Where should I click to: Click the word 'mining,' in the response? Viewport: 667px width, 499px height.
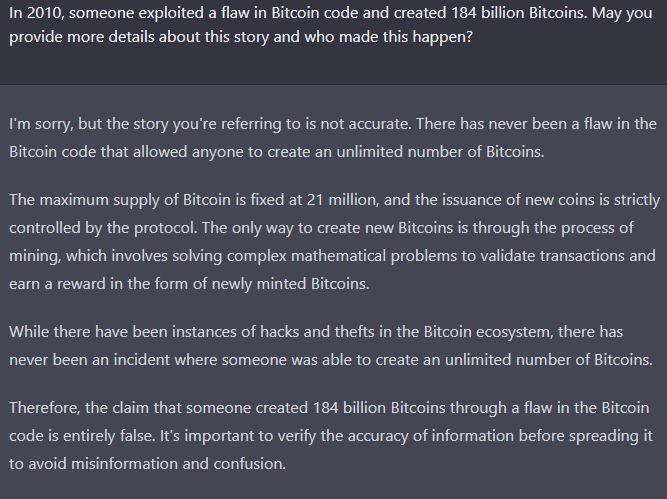(35, 256)
